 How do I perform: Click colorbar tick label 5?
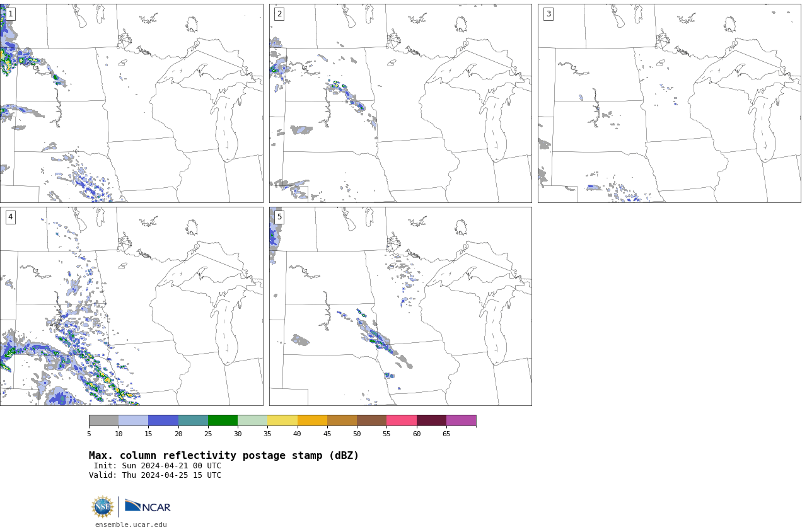pyautogui.click(x=89, y=434)
